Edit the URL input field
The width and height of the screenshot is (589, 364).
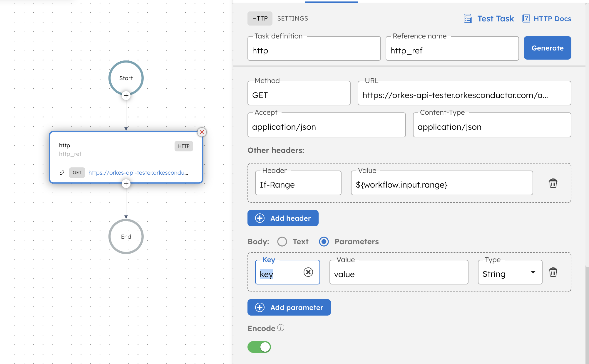coord(464,93)
